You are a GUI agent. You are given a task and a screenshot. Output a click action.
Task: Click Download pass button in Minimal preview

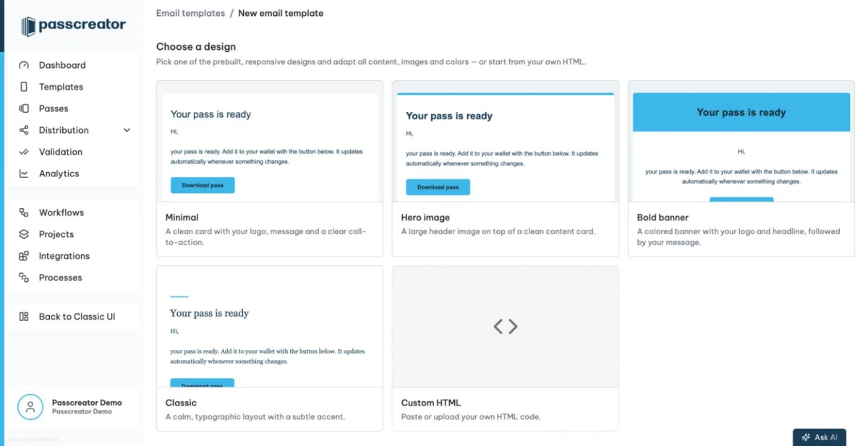[203, 185]
